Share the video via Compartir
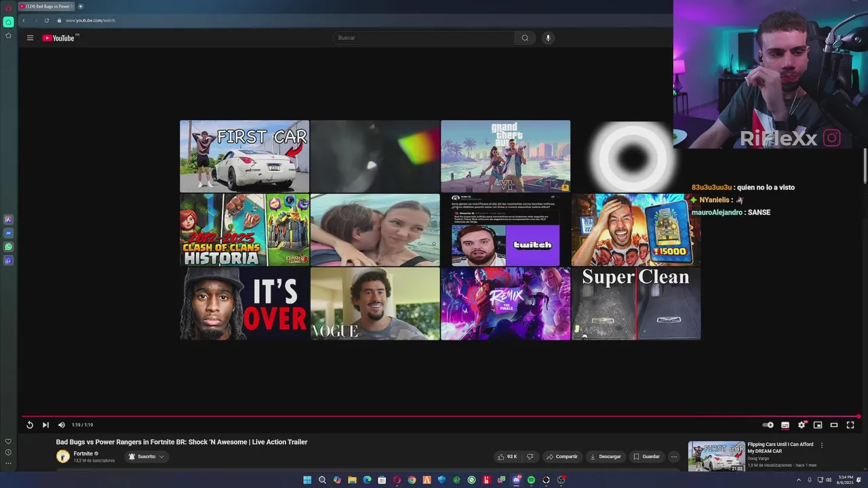Screen dimensions: 868x488 point(562,457)
